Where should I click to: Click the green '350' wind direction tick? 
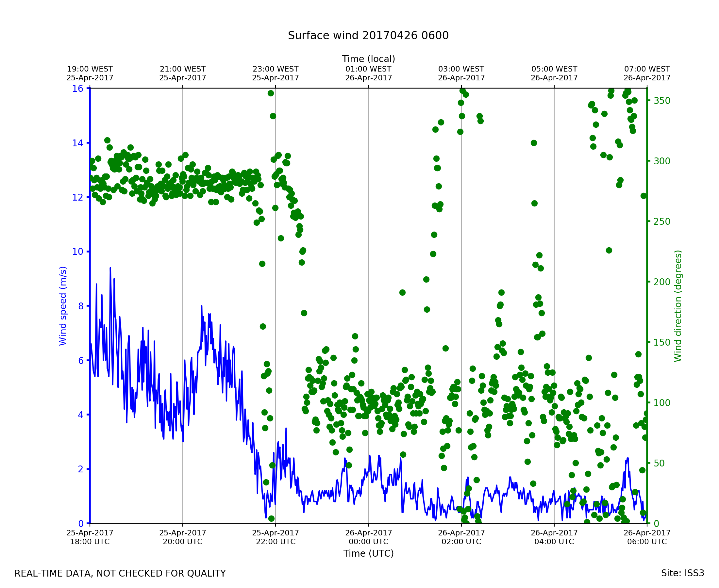coord(662,101)
